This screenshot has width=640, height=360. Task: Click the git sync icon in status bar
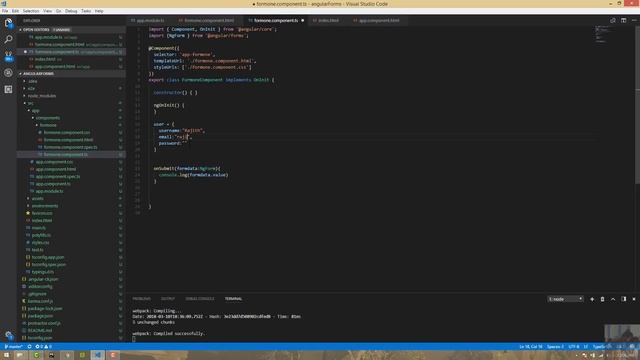point(29,347)
